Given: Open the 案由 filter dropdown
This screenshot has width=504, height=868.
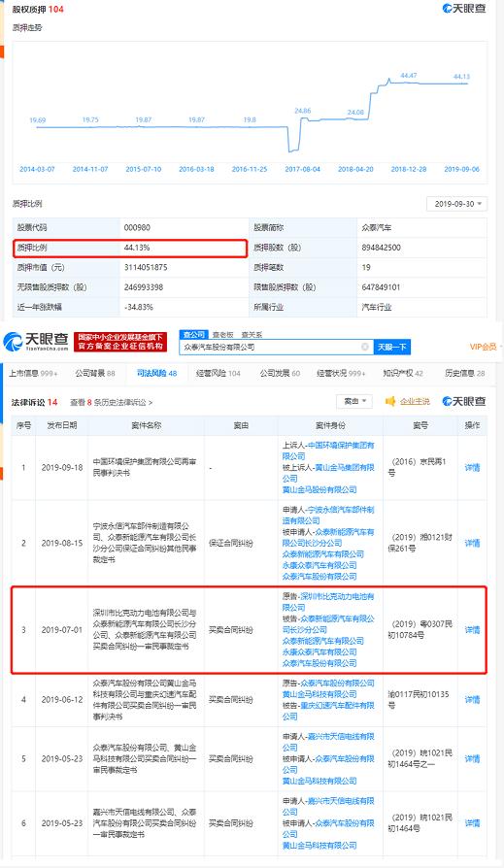Looking at the screenshot, I should pyautogui.click(x=354, y=401).
